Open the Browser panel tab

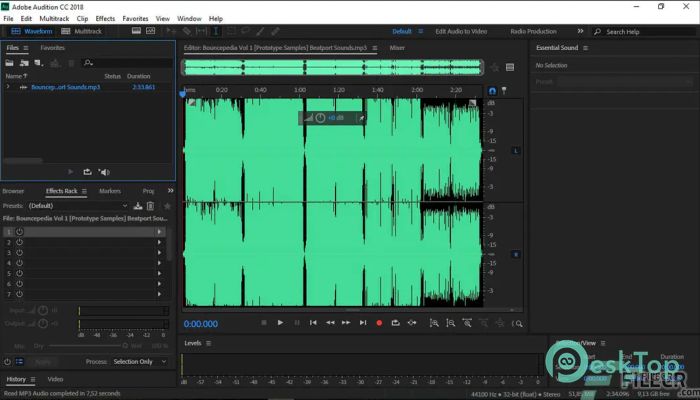[13, 191]
